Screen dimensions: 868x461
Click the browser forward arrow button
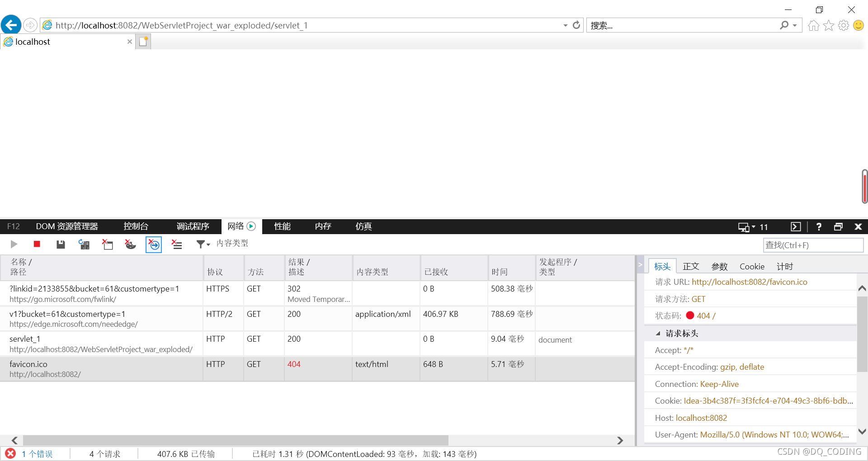tap(30, 25)
